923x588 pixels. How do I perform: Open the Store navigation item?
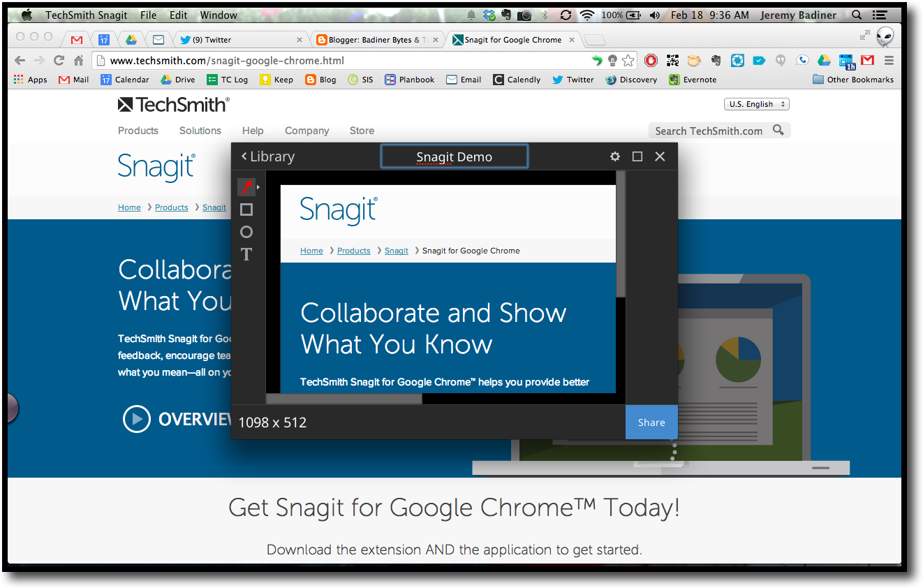(362, 131)
